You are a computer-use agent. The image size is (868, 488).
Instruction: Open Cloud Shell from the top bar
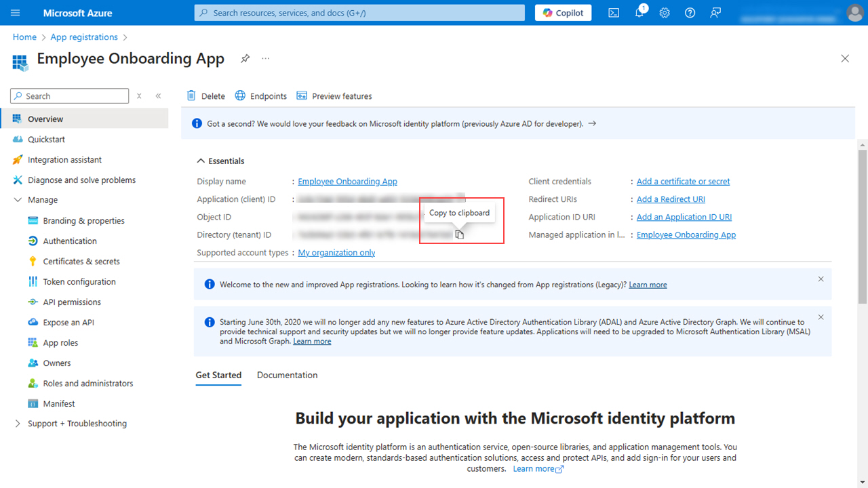[614, 13]
